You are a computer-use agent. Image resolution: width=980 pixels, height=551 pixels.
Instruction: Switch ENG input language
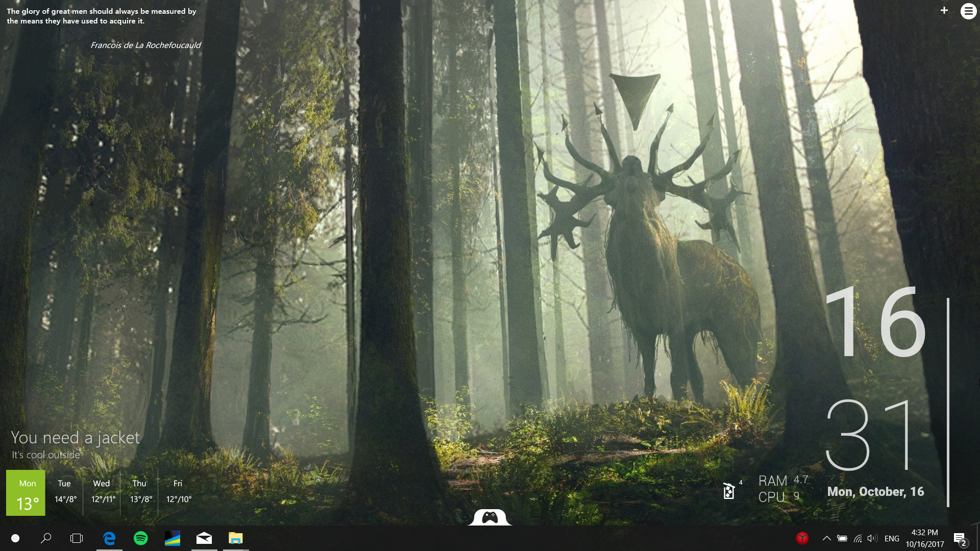[x=892, y=538]
